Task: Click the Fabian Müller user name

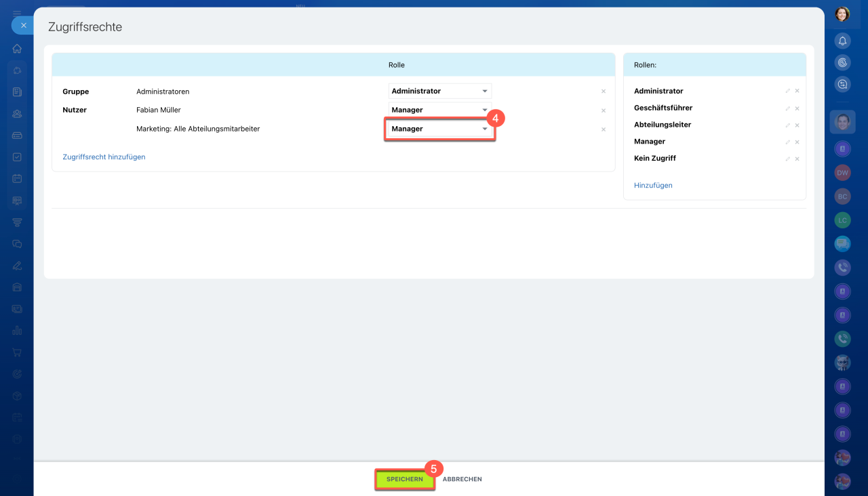Action: tap(159, 110)
